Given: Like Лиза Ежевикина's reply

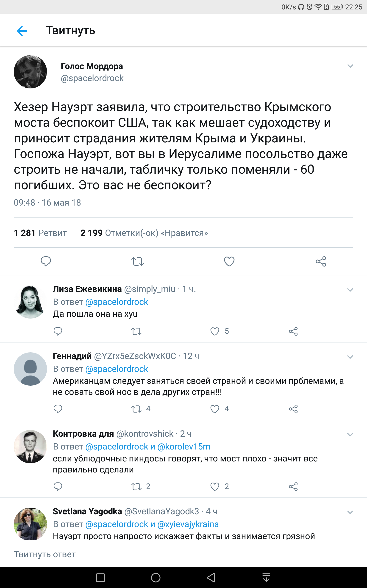Looking at the screenshot, I should (215, 331).
